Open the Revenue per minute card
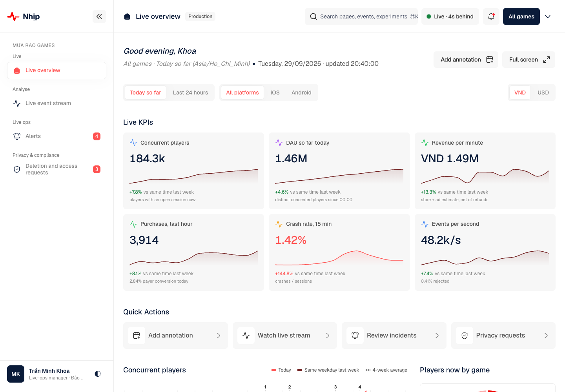 [x=485, y=171]
